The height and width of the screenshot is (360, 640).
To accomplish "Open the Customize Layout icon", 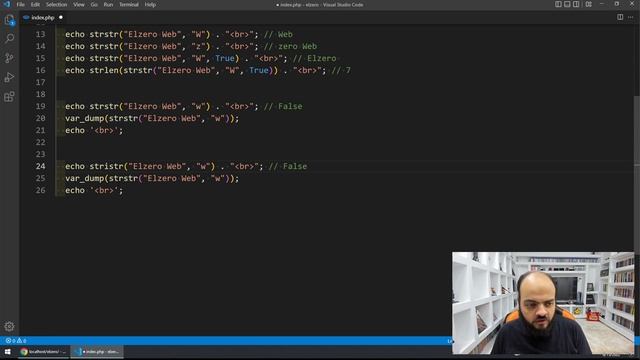I will pos(588,4).
